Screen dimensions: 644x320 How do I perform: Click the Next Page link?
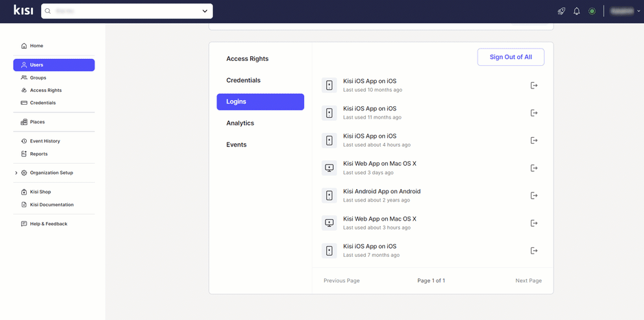pos(529,280)
